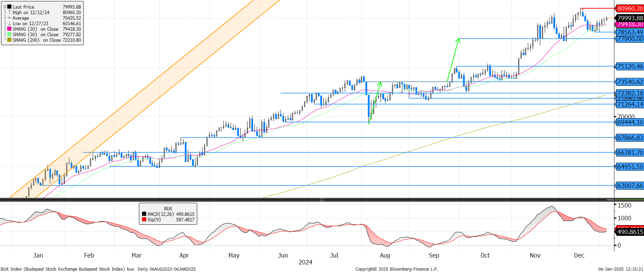Click the red Sig(9) legend swatch
The image size is (644, 272).
tap(144, 220)
